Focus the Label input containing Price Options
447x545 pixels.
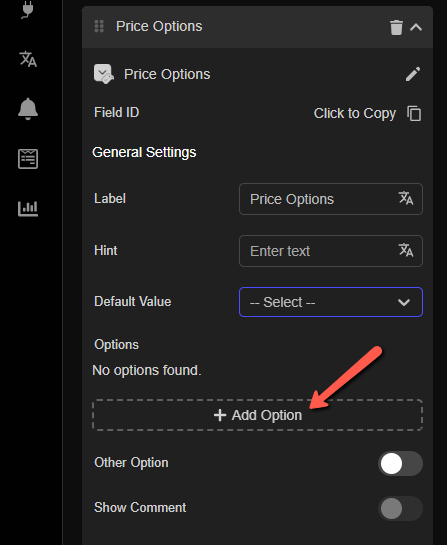point(331,199)
